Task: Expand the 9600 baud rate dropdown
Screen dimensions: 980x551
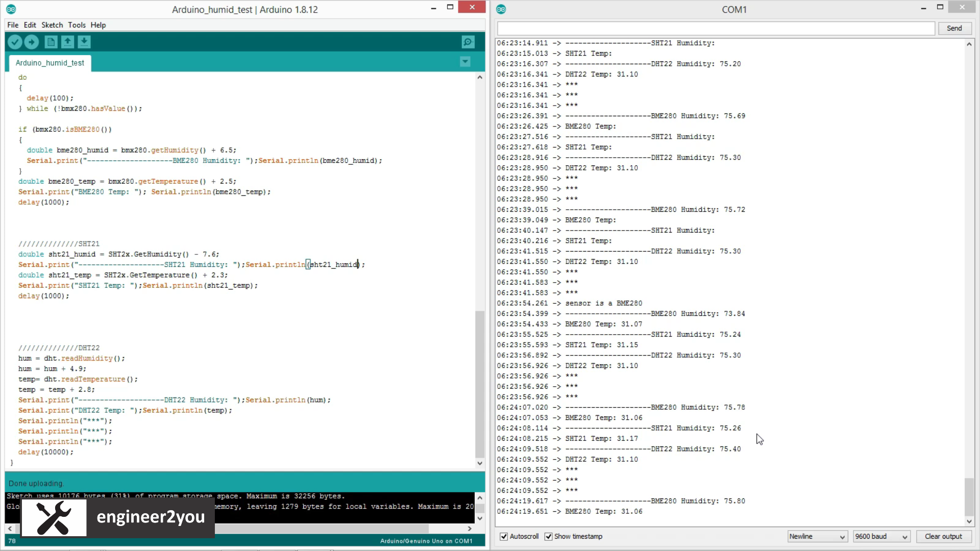Action: (x=881, y=536)
